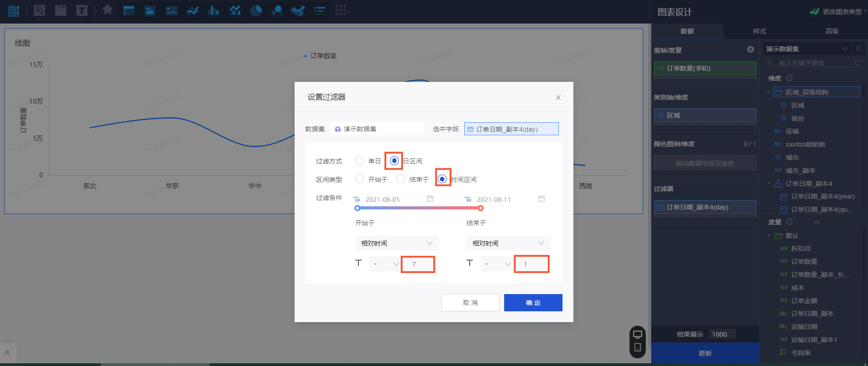Click the text component T icon
Screen dimensions: 868x366
(82, 11)
